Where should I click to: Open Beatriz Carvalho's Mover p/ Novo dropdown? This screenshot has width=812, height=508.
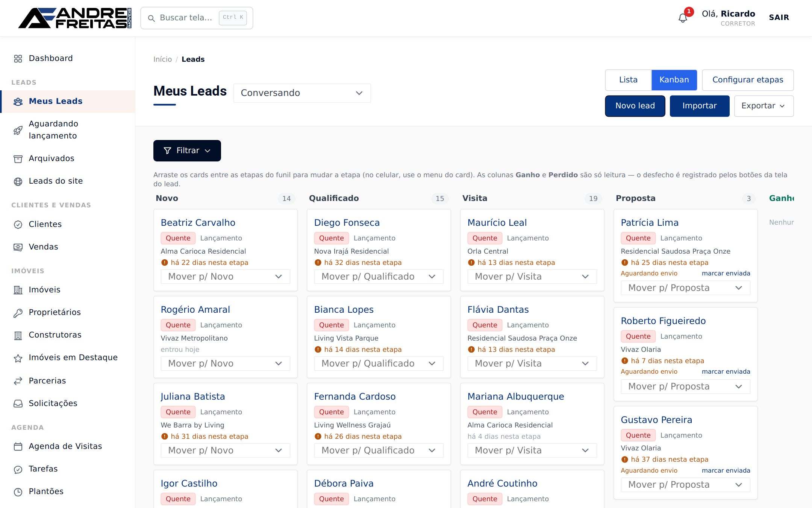[225, 277]
